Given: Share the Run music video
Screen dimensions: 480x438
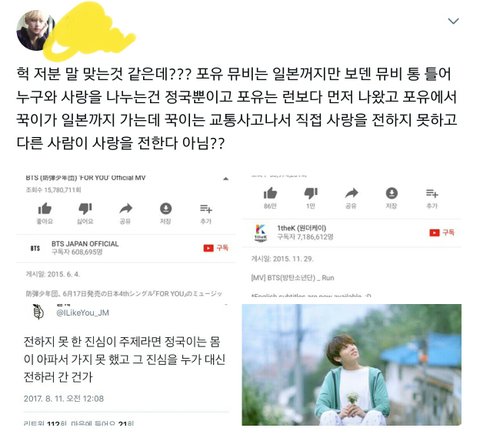Looking at the screenshot, I should point(351,198).
